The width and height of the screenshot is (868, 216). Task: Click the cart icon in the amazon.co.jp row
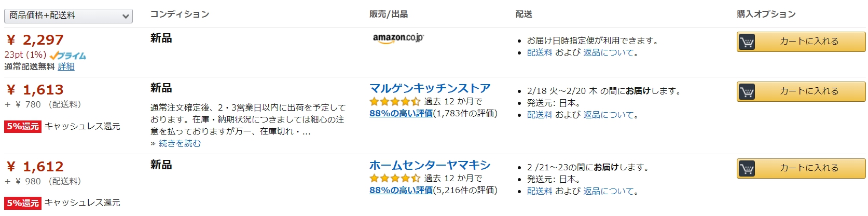pyautogui.click(x=747, y=42)
